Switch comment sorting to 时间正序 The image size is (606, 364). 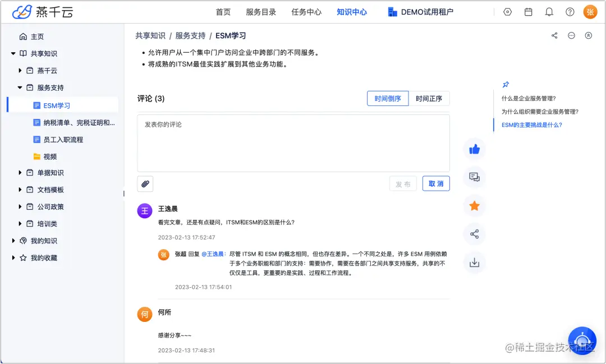(x=429, y=98)
